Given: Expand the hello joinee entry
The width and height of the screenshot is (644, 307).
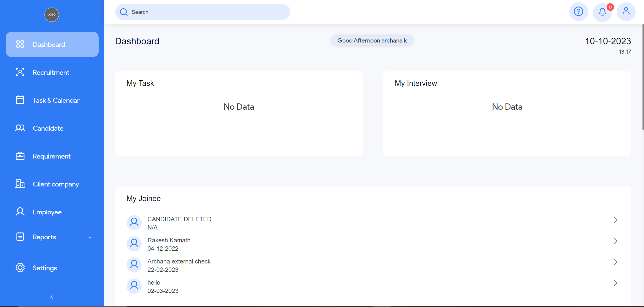Looking at the screenshot, I should tap(616, 283).
